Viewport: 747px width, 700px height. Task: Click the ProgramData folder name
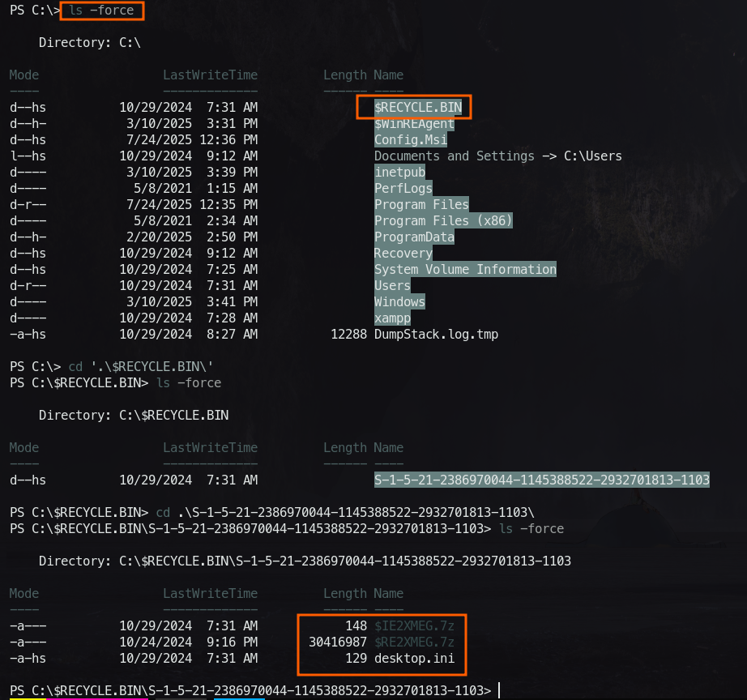point(414,237)
